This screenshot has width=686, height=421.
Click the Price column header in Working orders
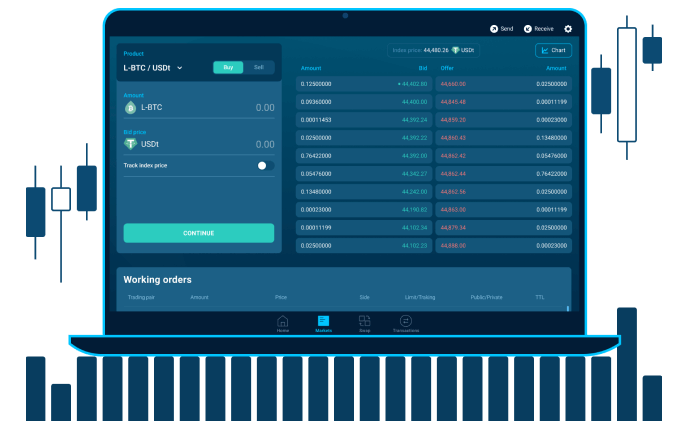(x=281, y=297)
